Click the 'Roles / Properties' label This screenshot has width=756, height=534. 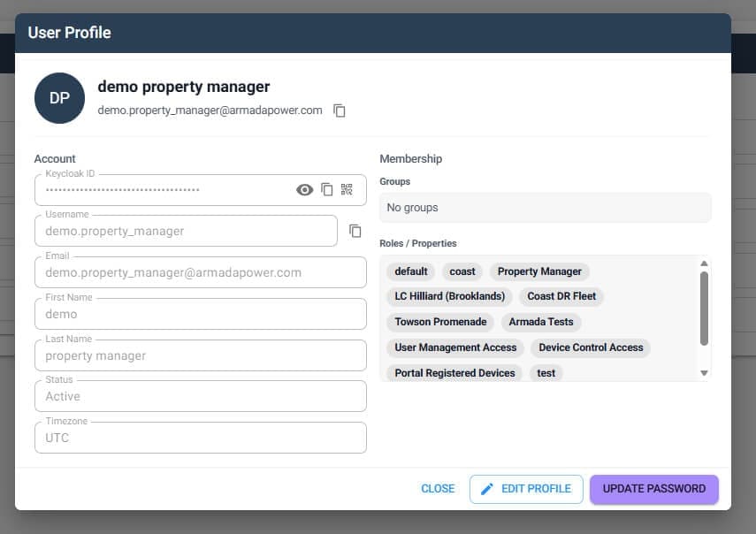pos(418,243)
